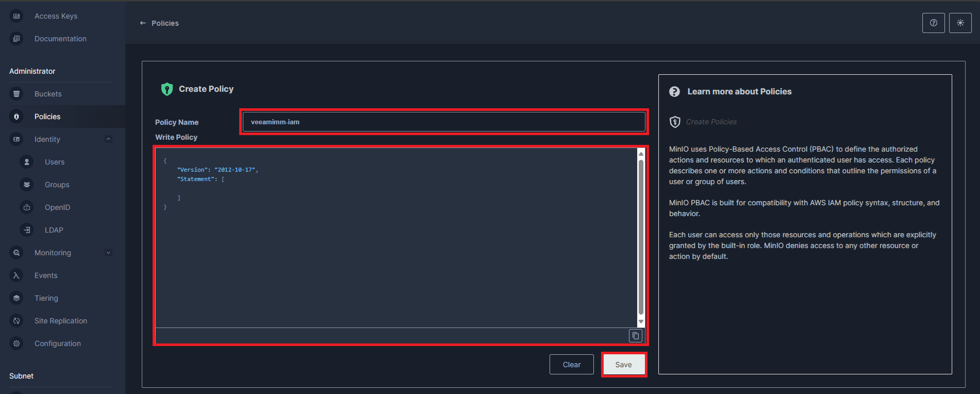Click the editor scroll down arrow
980x394 pixels.
click(641, 322)
